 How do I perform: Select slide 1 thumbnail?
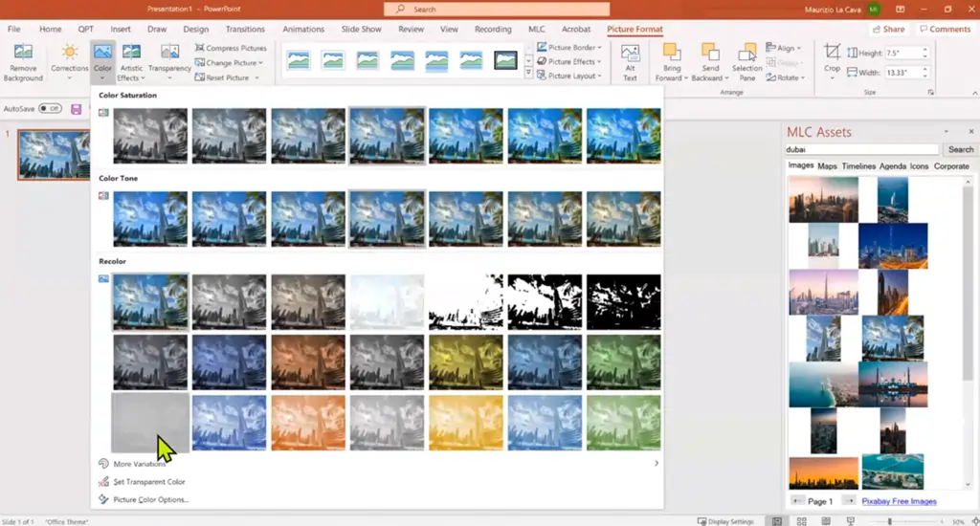point(54,154)
